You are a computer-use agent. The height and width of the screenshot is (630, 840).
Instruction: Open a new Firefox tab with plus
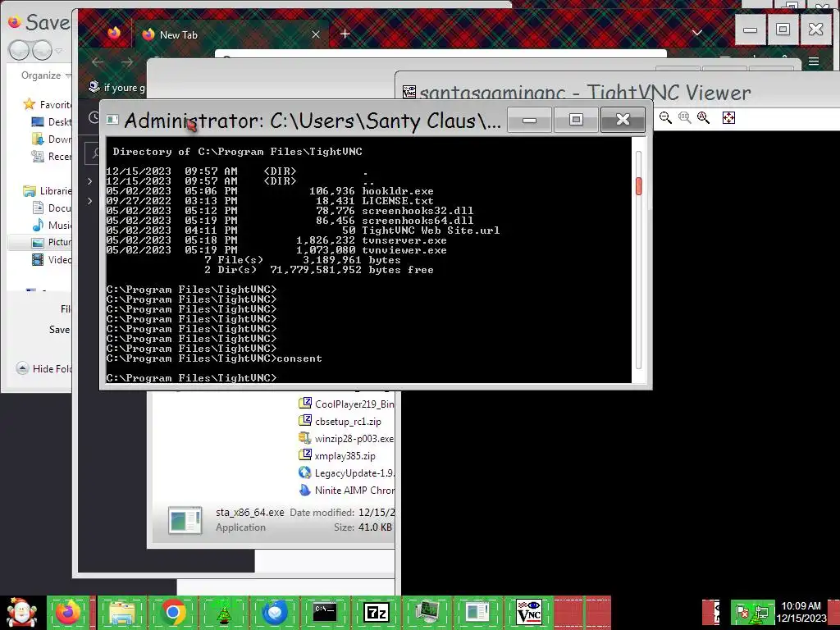(345, 34)
